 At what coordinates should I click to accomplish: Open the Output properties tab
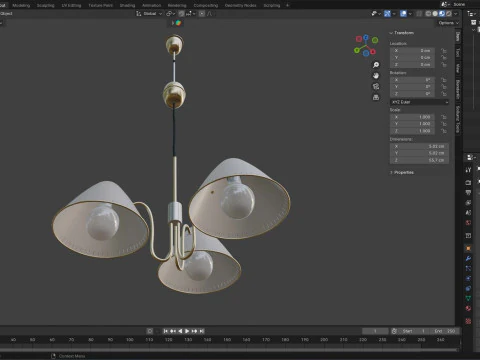468,192
